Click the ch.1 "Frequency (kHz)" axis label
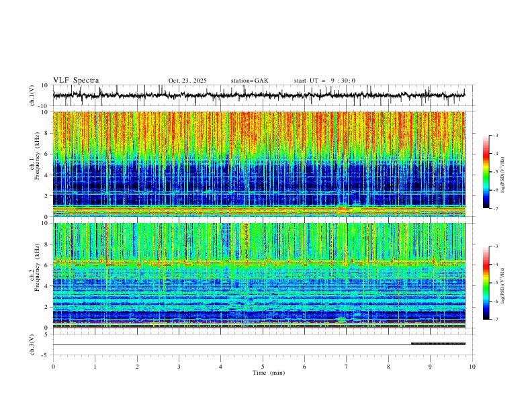Screen dimensions: 532x411 coord(37,156)
